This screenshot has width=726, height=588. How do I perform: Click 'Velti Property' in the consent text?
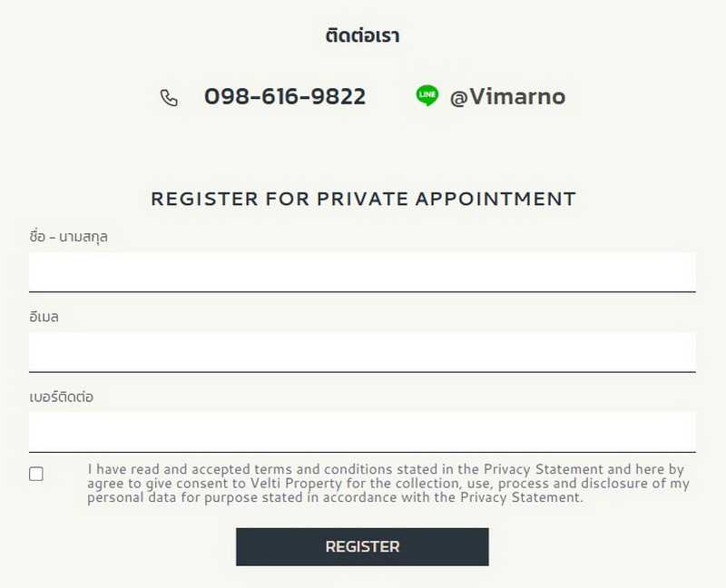point(289,484)
